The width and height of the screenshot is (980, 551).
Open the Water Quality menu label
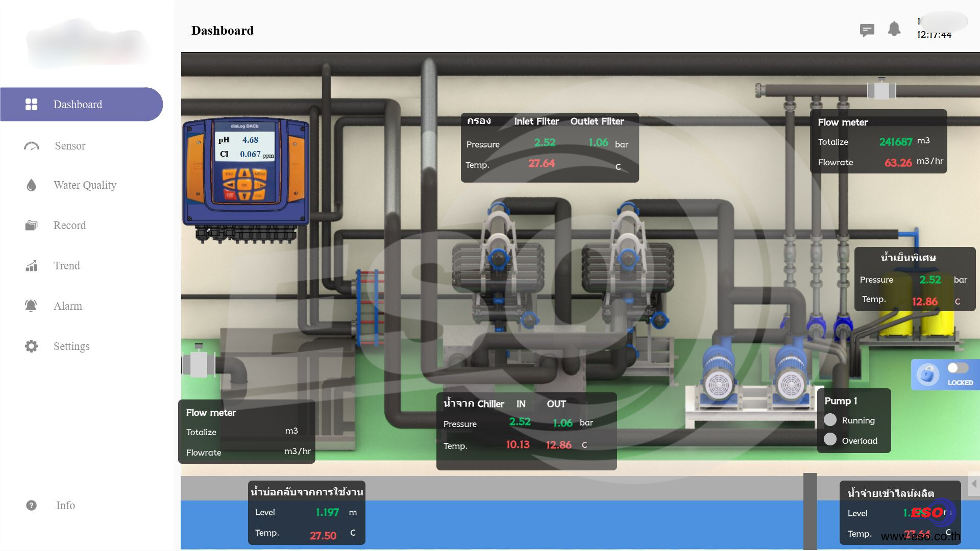pyautogui.click(x=85, y=185)
